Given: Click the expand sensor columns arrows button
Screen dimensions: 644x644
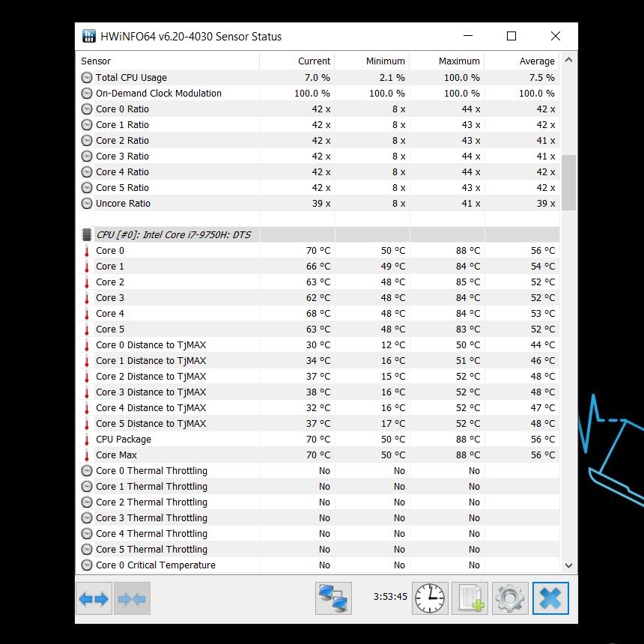Looking at the screenshot, I should 94,598.
